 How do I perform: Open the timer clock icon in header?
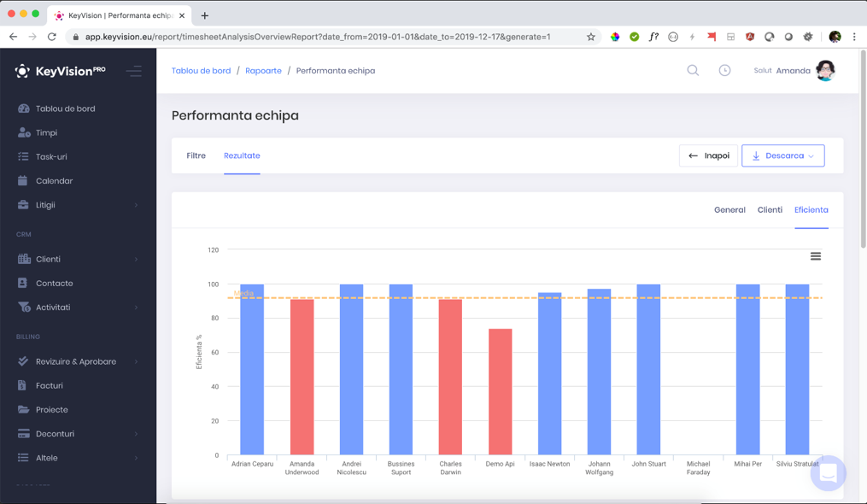(724, 70)
